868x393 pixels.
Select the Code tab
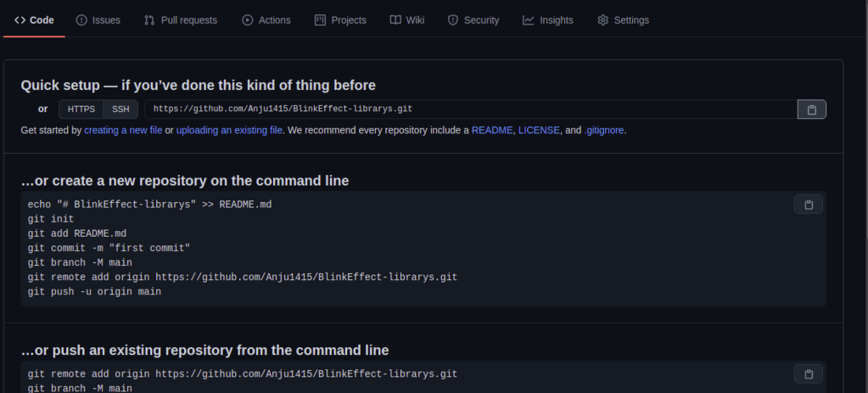34,20
